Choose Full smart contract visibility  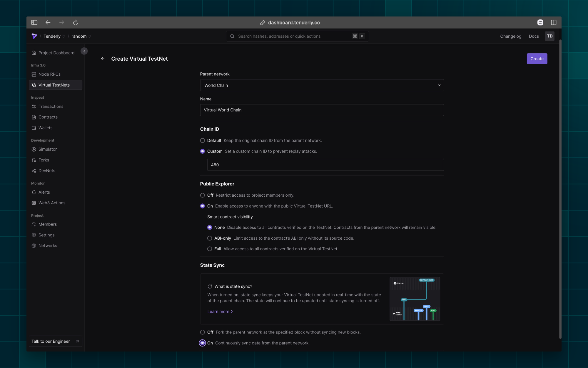tap(209, 249)
